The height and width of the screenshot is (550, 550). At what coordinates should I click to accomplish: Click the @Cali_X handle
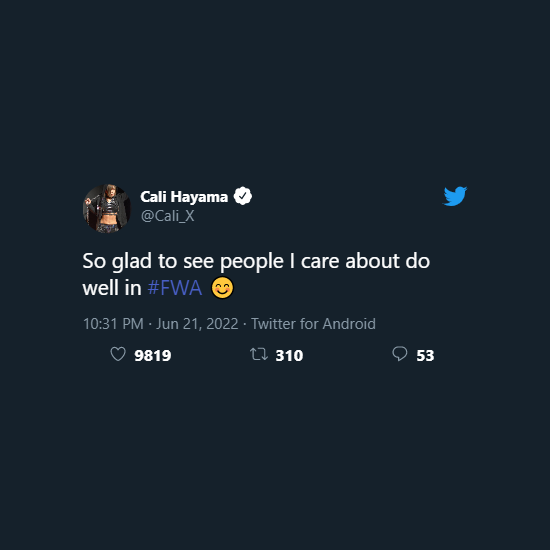coord(167,216)
